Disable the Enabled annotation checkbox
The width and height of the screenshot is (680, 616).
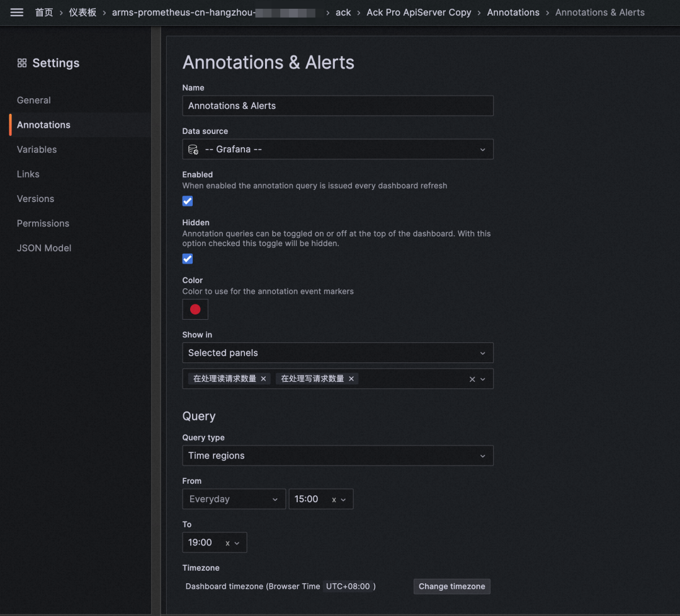pyautogui.click(x=187, y=201)
